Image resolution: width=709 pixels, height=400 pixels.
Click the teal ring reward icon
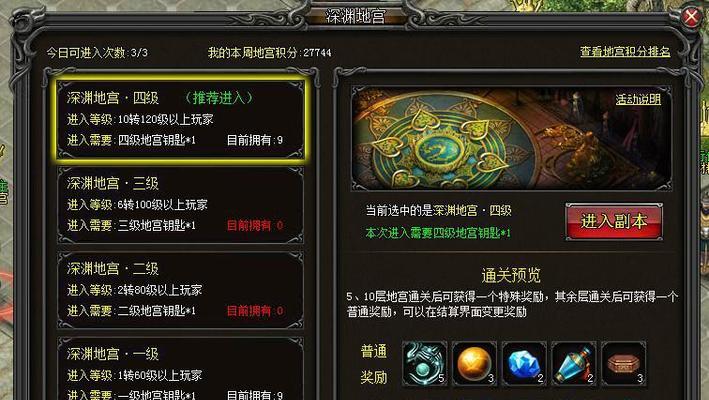pos(424,364)
